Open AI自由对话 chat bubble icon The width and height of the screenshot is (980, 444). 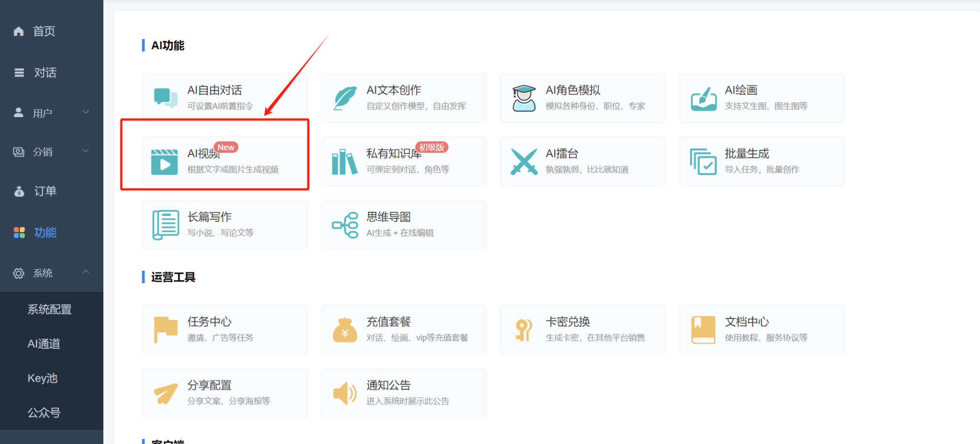[165, 98]
